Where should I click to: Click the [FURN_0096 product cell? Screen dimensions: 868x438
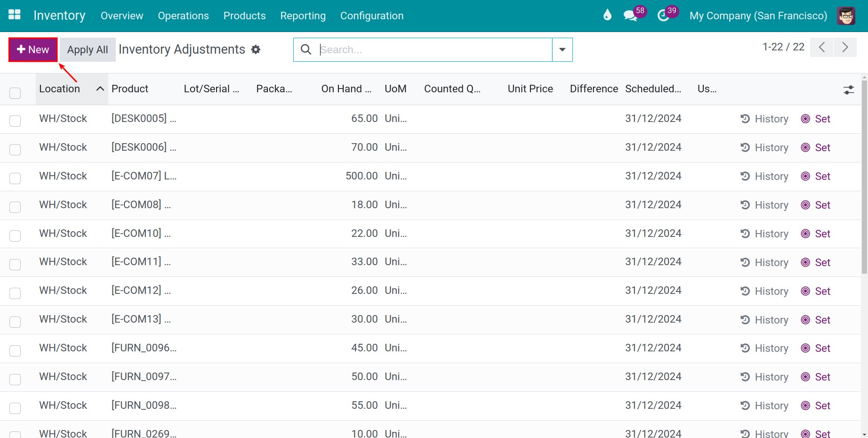point(144,348)
